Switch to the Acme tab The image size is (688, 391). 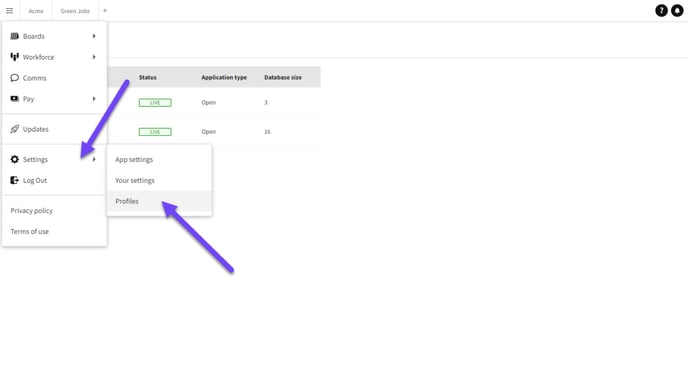click(36, 11)
